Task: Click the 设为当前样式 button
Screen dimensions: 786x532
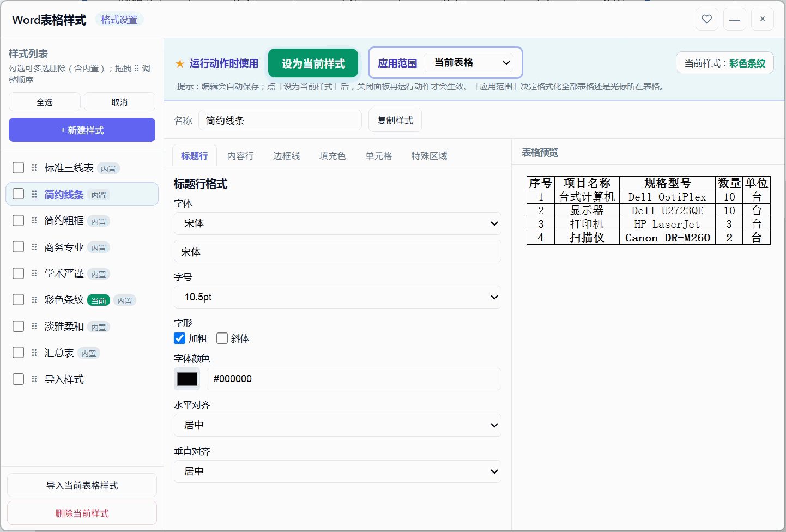Action: point(313,63)
